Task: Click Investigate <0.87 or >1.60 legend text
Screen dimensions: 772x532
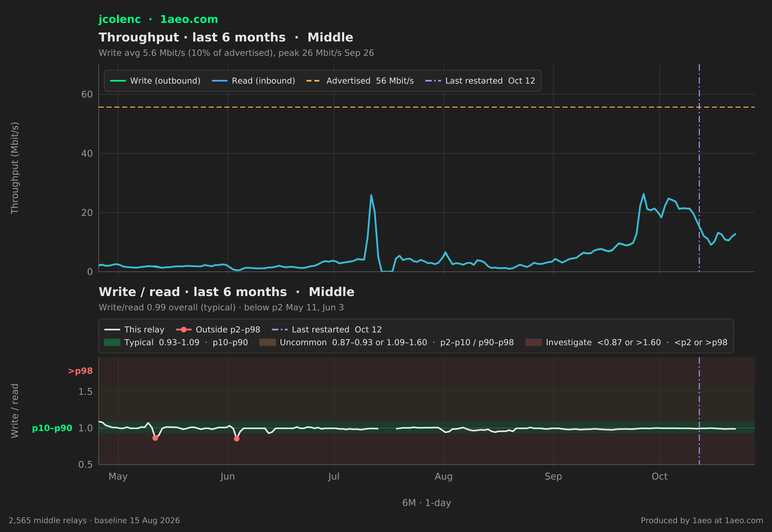Action: click(x=637, y=343)
